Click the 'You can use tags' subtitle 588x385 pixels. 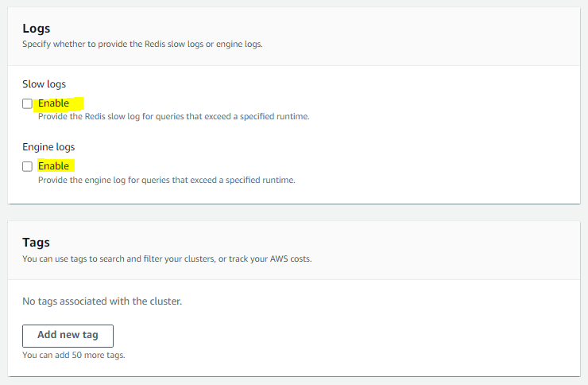coord(167,259)
